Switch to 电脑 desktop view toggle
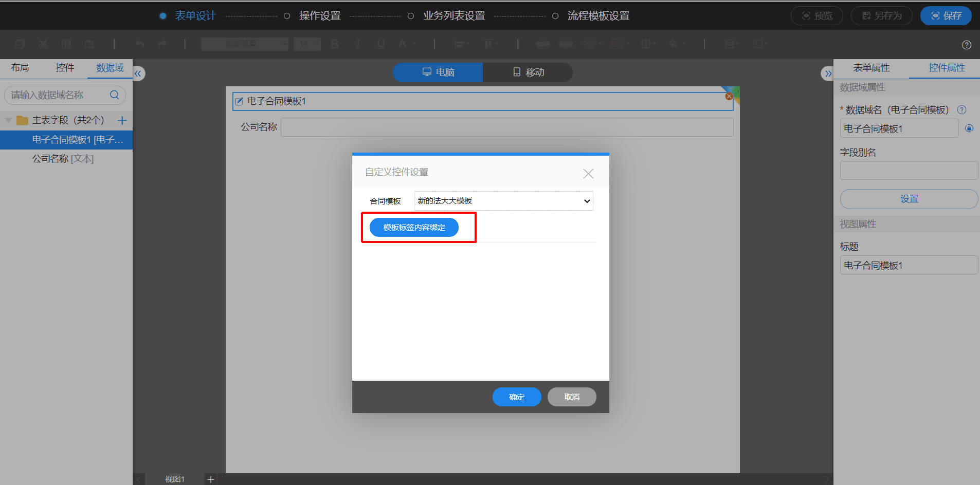Viewport: 980px width, 485px height. [x=438, y=72]
